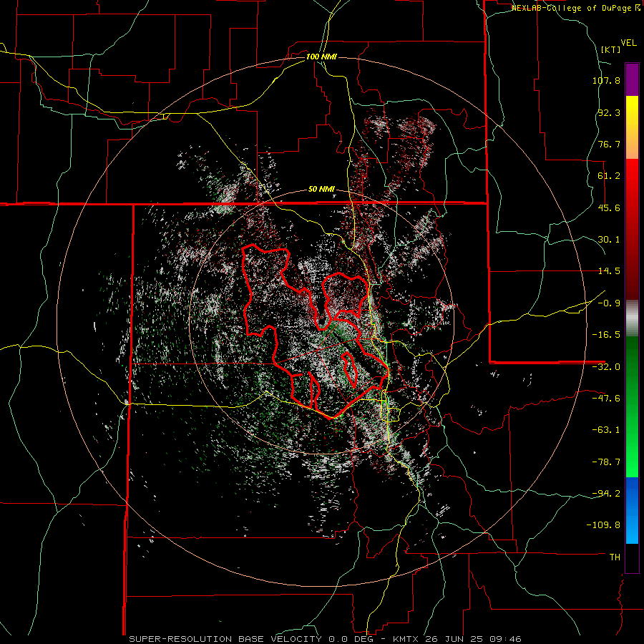Viewport: 644px width, 644px height.
Task: Click the -109.8 velocity scale value
Action: [604, 525]
